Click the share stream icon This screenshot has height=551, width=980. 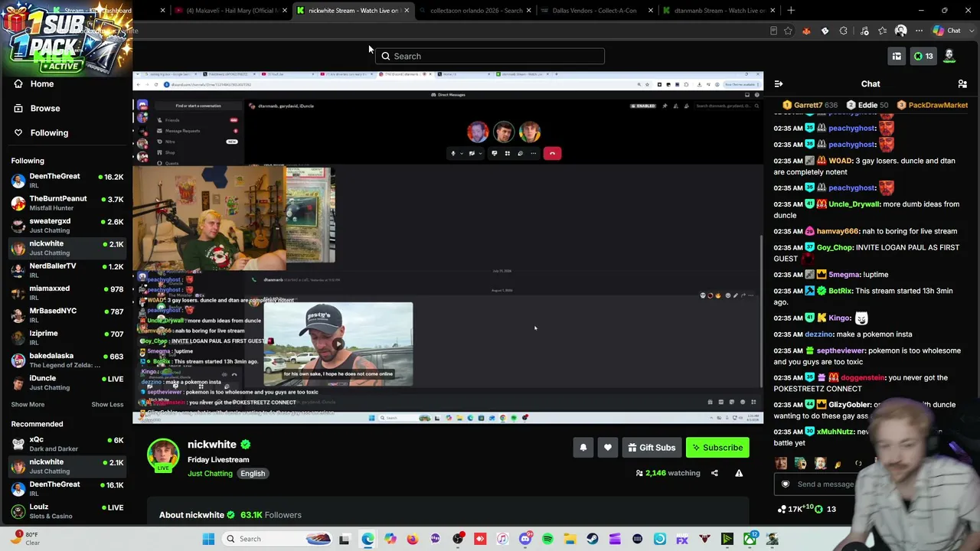714,473
